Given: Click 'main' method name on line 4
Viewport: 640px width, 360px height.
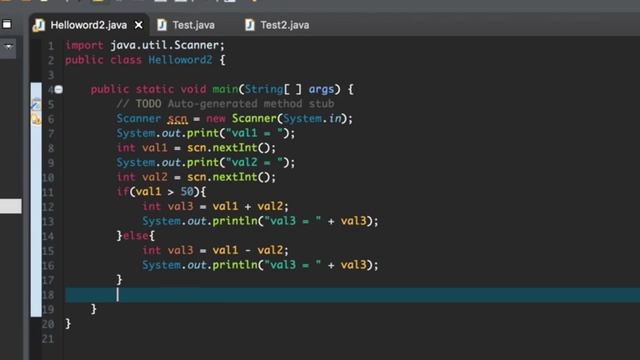Looking at the screenshot, I should pos(225,89).
